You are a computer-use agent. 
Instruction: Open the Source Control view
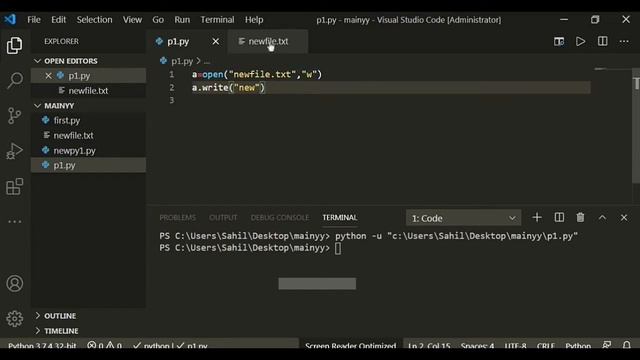click(x=14, y=116)
